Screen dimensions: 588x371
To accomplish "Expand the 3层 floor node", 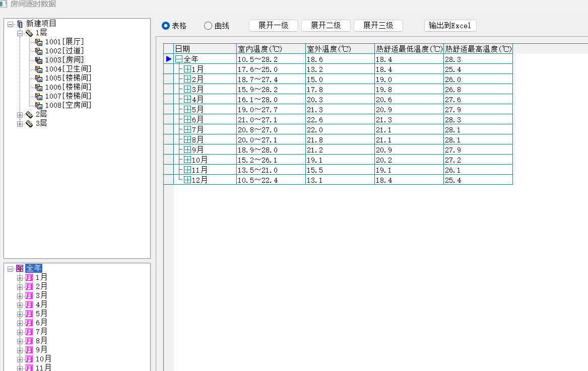I will pos(20,124).
